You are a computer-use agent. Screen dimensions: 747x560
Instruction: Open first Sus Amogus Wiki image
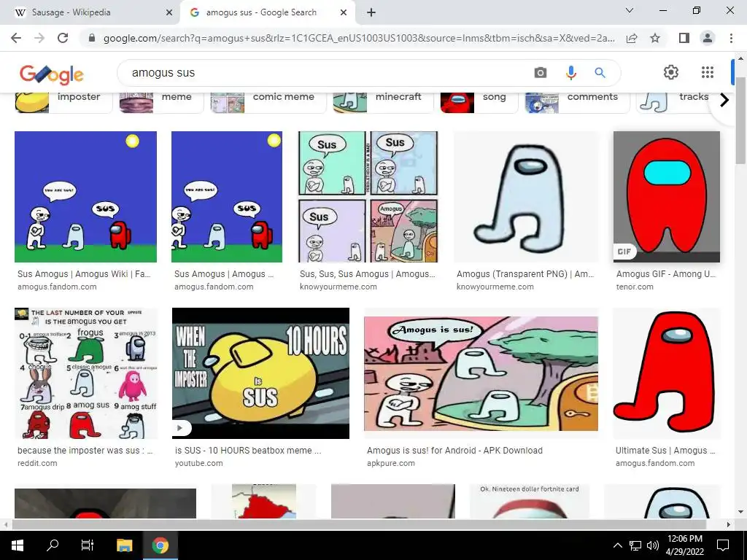click(86, 197)
